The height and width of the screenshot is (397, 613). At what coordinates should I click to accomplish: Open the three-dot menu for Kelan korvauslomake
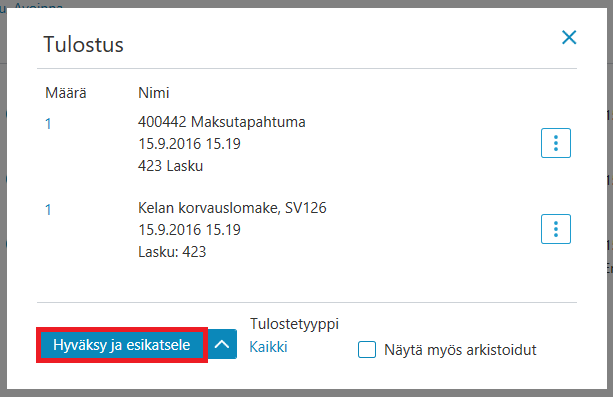click(556, 229)
